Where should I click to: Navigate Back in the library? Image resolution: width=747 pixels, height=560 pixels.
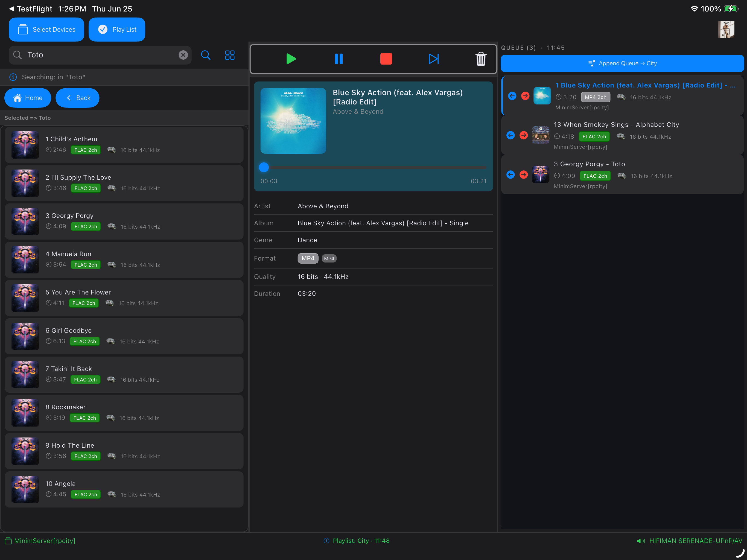tap(77, 98)
